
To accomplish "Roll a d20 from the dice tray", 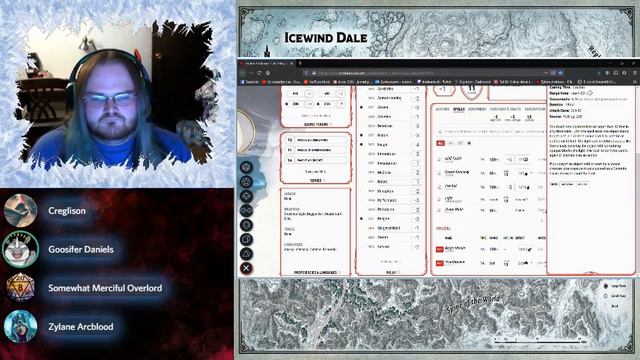I will pyautogui.click(x=246, y=167).
